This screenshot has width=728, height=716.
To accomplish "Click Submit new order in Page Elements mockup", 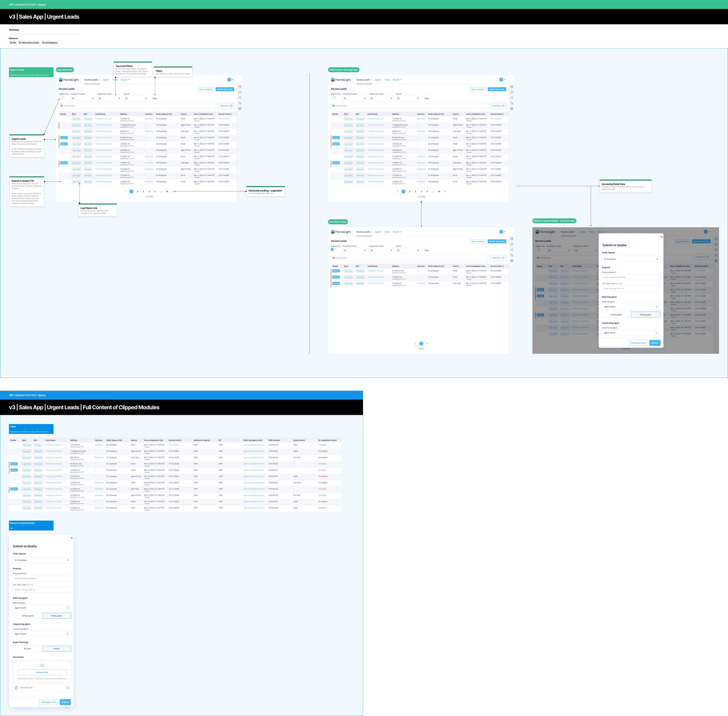I will tap(225, 89).
